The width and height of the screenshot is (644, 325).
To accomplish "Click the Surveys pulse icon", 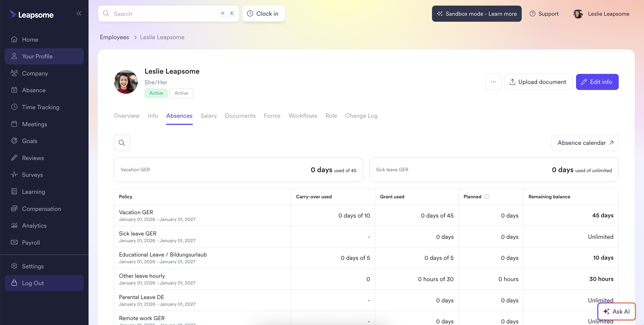I will (x=14, y=175).
